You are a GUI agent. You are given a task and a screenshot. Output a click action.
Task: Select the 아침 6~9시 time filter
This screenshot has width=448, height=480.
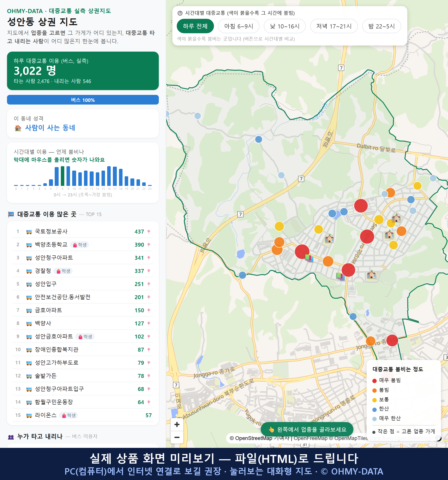tap(238, 26)
